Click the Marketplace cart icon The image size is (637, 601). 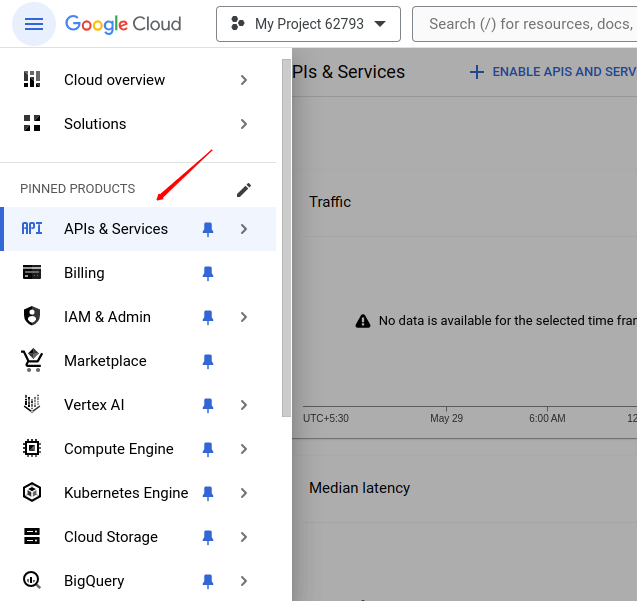click(32, 360)
